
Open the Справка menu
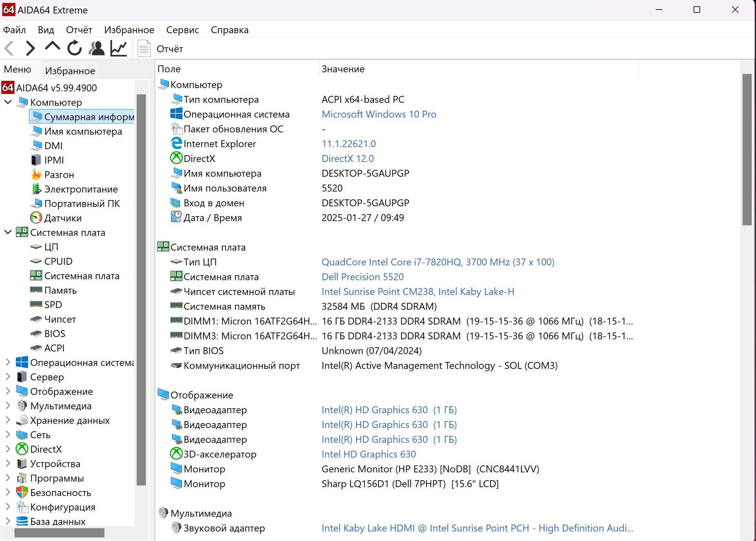point(230,30)
